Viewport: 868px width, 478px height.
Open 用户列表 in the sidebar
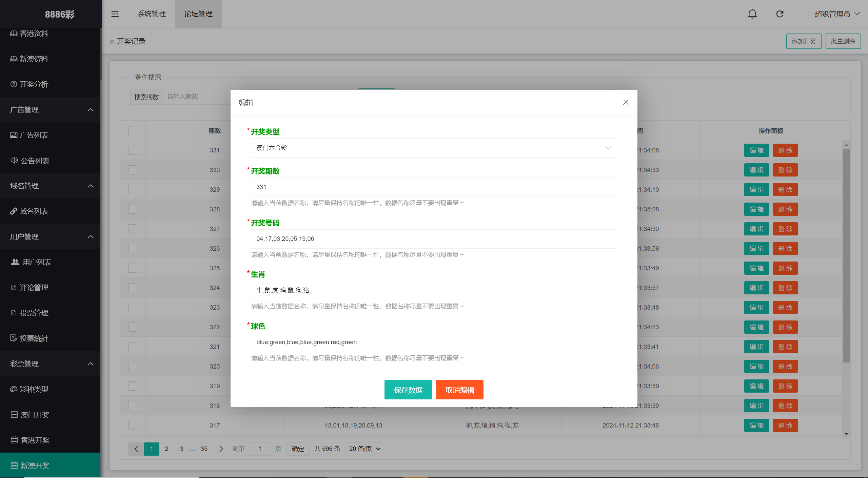pyautogui.click(x=36, y=262)
